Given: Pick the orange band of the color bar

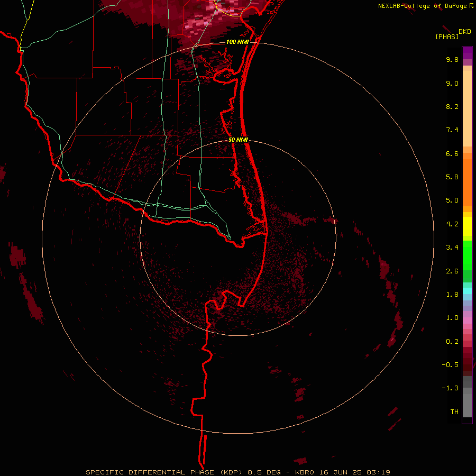Looking at the screenshot, I should pyautogui.click(x=467, y=182).
